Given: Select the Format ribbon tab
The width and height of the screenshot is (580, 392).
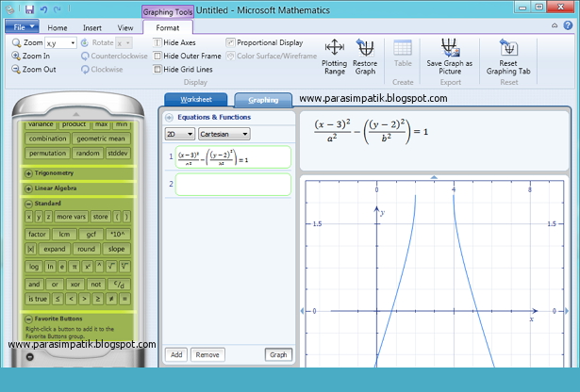Looking at the screenshot, I should click(168, 27).
